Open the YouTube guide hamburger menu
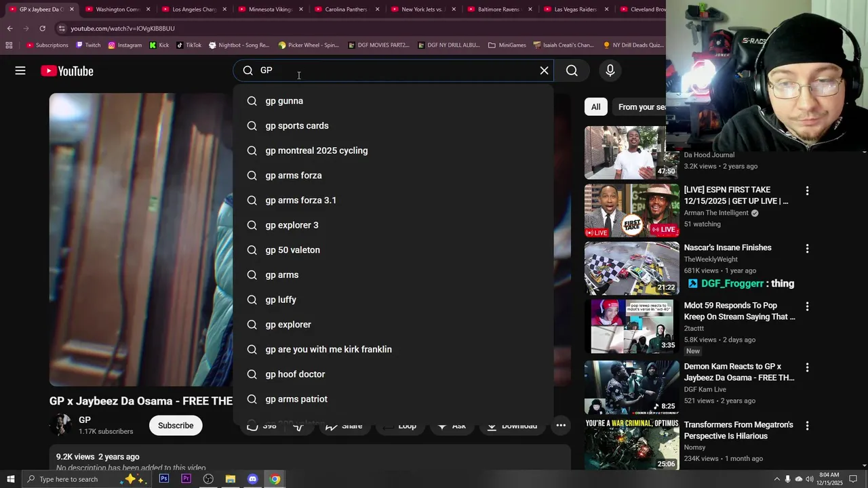 point(20,70)
